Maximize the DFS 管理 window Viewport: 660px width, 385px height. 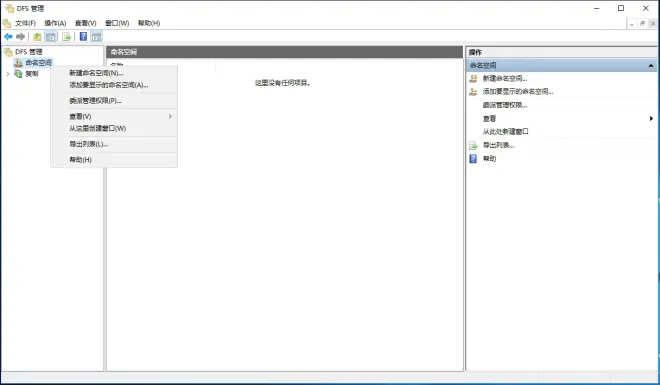pyautogui.click(x=621, y=8)
